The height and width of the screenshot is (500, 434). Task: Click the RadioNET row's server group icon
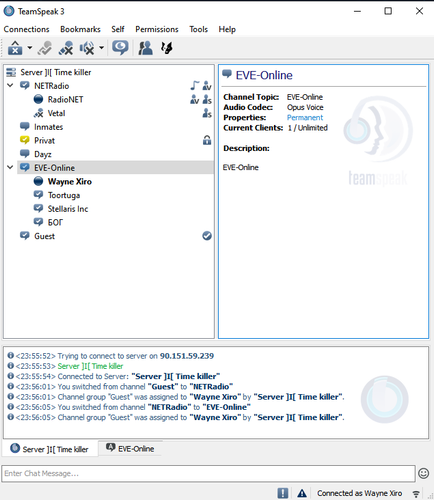point(207,99)
